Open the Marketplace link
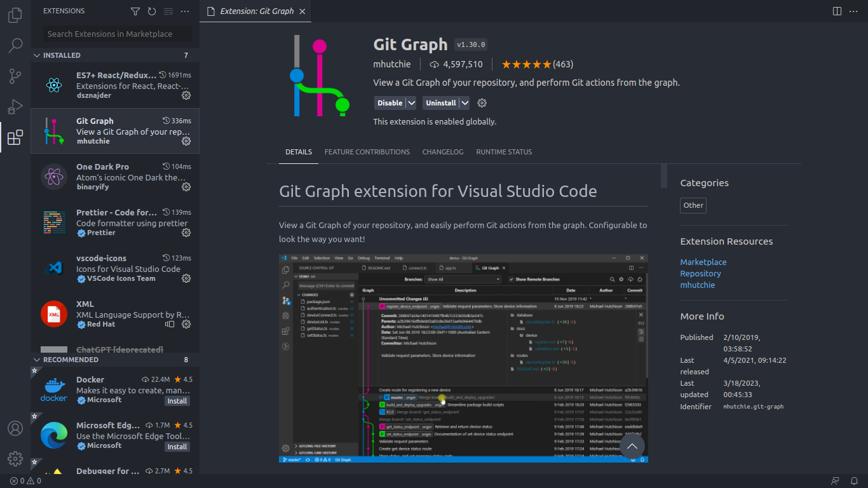 pos(703,262)
